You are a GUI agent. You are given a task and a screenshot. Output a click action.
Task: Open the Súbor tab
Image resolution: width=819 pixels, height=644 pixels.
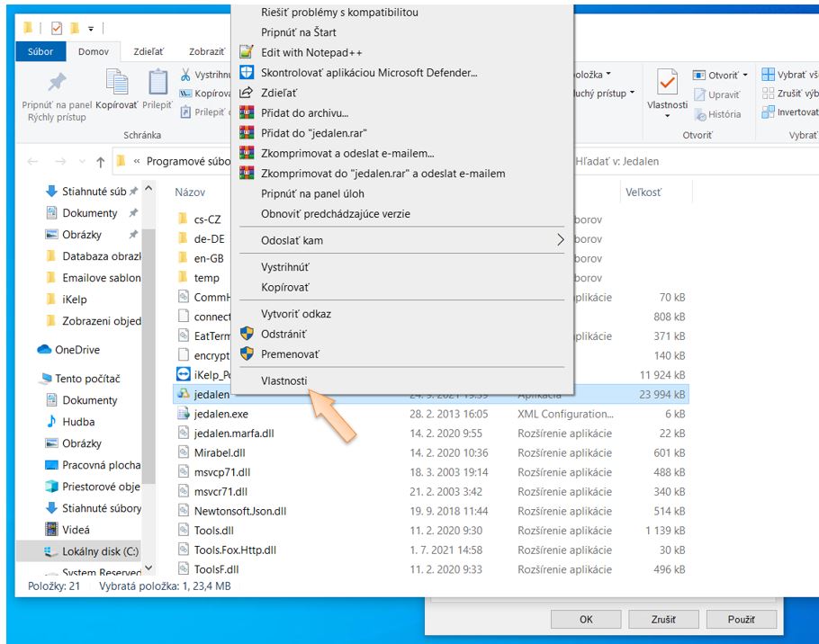40,51
